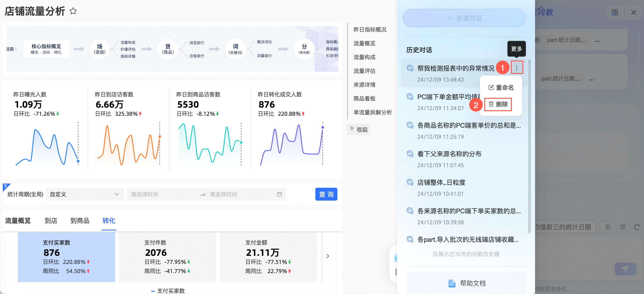Click the 场(渠道) circle node
This screenshot has height=294, width=644.
point(100,49)
